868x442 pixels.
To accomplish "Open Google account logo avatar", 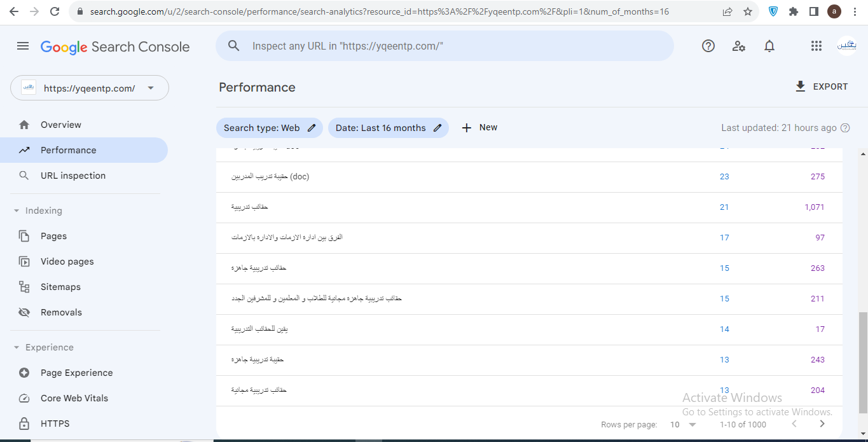I will coord(847,46).
